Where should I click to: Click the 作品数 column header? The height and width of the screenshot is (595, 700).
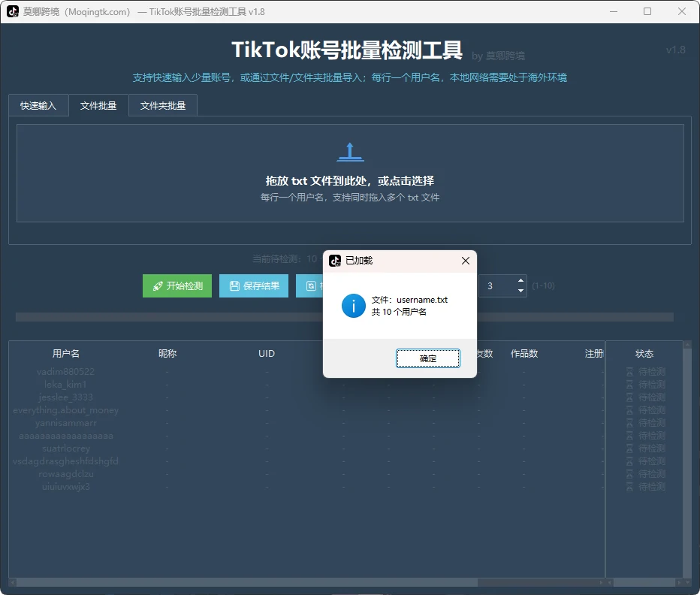point(524,354)
